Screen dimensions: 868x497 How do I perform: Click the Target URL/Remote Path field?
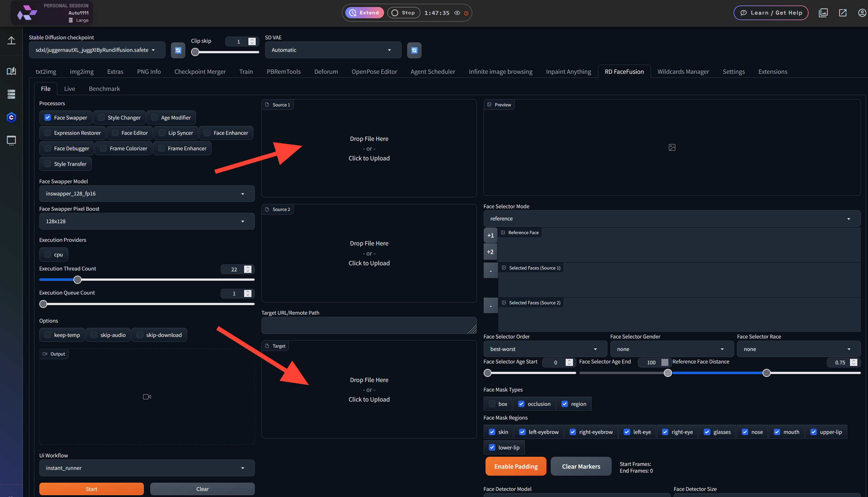(x=369, y=325)
